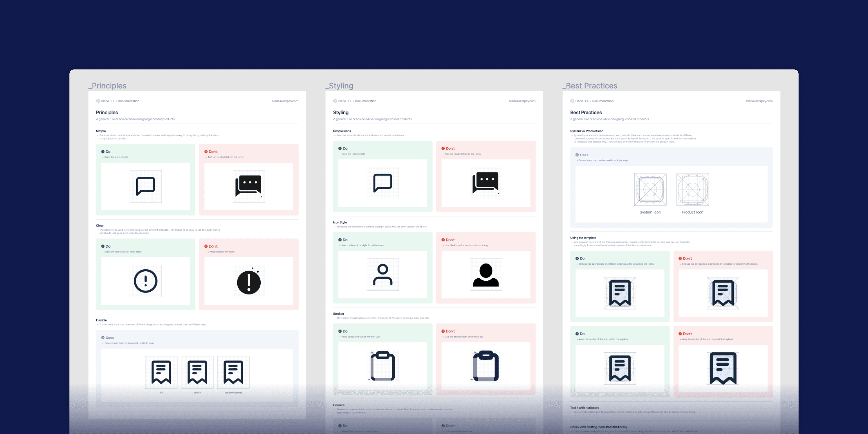This screenshot has width=868, height=434.
Task: Select the _Best Practices frame title
Action: point(590,86)
